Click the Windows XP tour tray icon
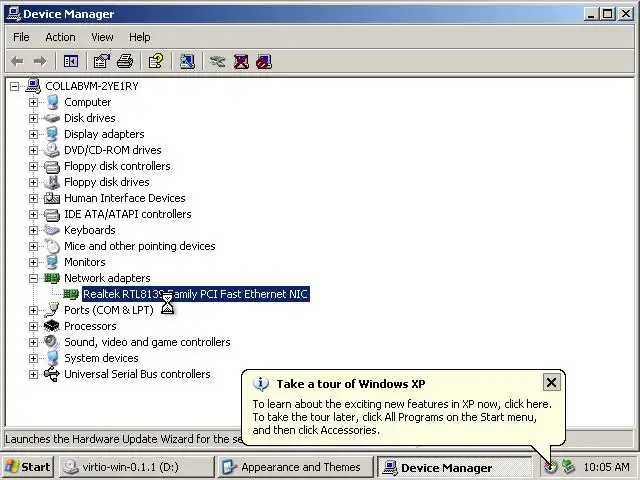This screenshot has height=480, width=640. 550,467
